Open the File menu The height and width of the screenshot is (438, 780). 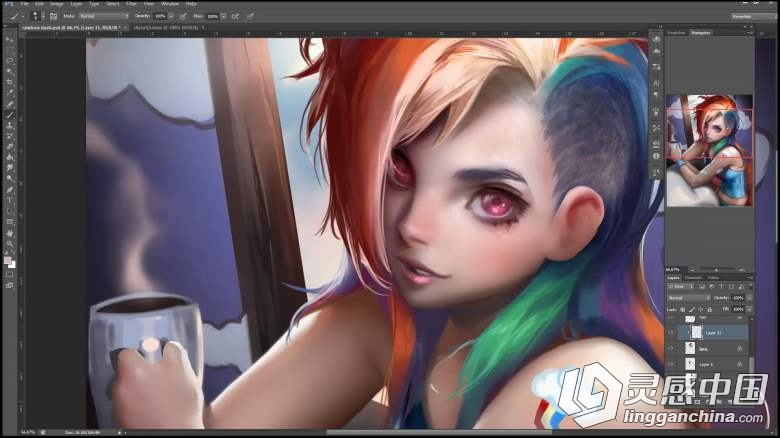pos(24,4)
